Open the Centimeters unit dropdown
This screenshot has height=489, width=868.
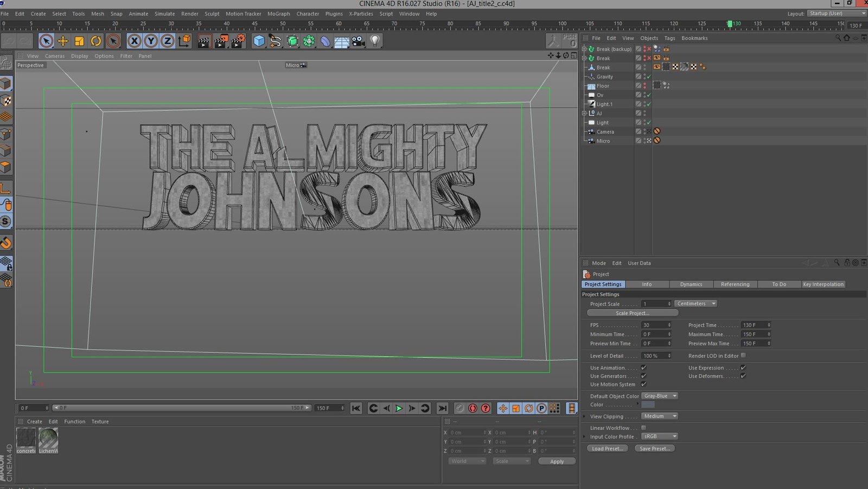pyautogui.click(x=696, y=304)
